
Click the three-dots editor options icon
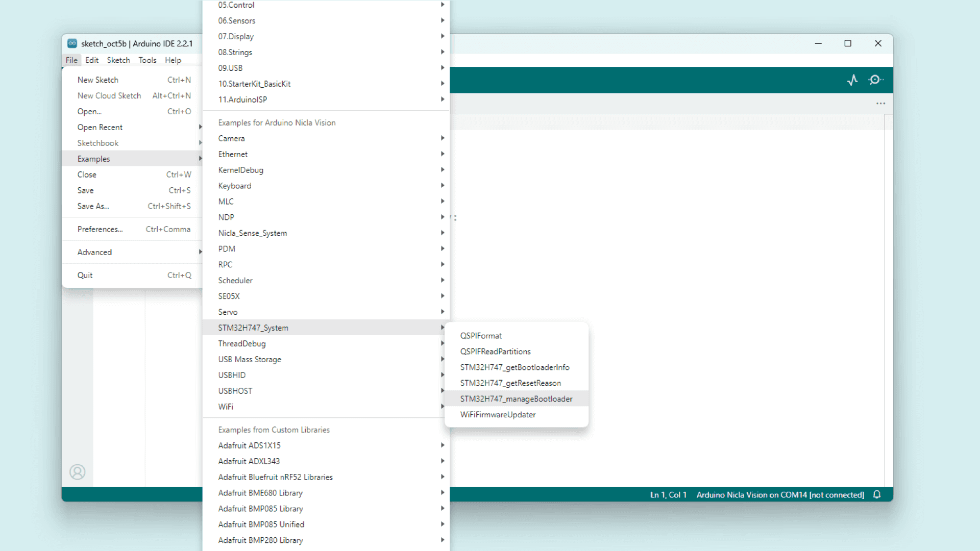tap(880, 104)
